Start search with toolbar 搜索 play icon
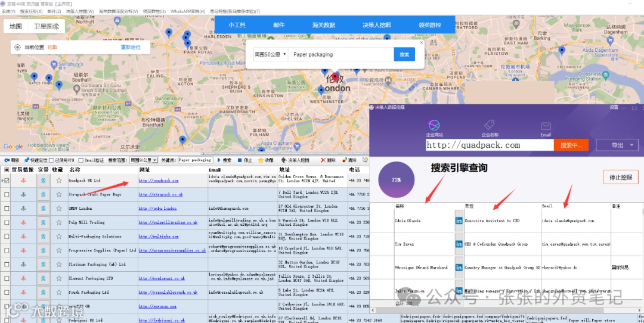Image resolution: width=644 pixels, height=323 pixels. click(x=219, y=160)
